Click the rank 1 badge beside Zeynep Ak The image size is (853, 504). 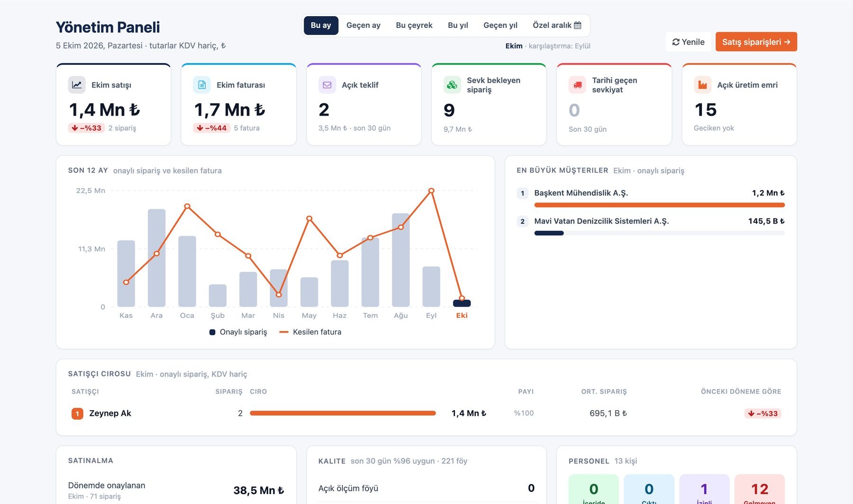[x=77, y=414]
